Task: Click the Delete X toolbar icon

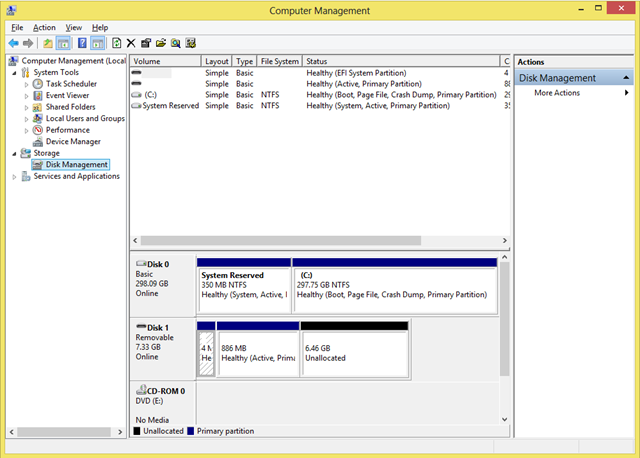Action: 131,43
